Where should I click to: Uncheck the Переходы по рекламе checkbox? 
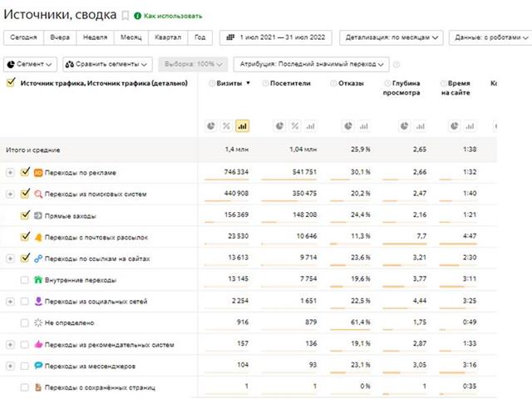[23, 173]
